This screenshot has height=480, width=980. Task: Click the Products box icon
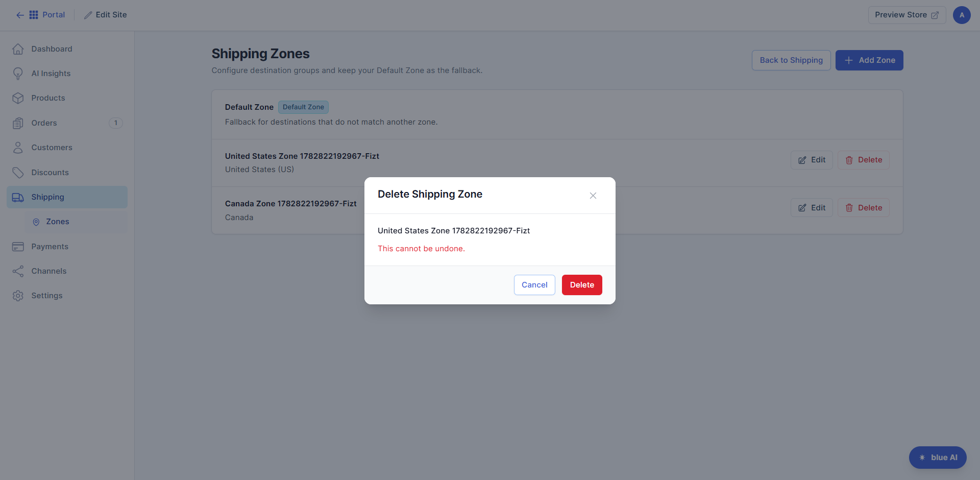pyautogui.click(x=18, y=98)
